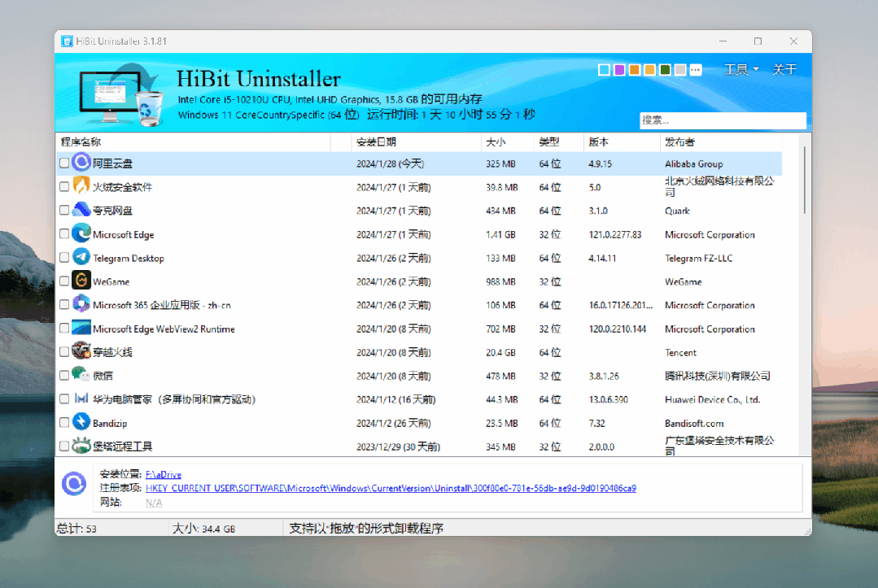Click the large 阿里云盘 icon in details panel

74,484
